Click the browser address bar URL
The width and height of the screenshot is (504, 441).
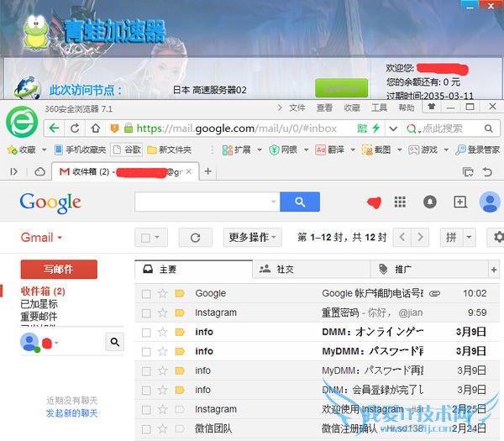point(236,129)
